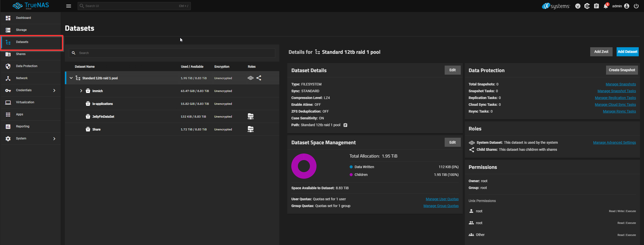Open the feedback smiley face icon
Image resolution: width=644 pixels, height=245 pixels.
click(578, 6)
